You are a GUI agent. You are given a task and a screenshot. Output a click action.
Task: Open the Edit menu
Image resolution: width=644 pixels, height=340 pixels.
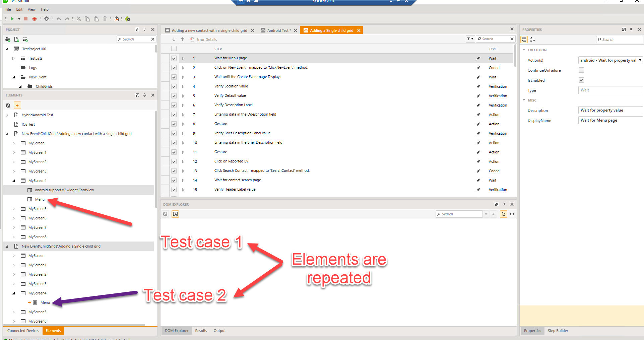pyautogui.click(x=19, y=9)
